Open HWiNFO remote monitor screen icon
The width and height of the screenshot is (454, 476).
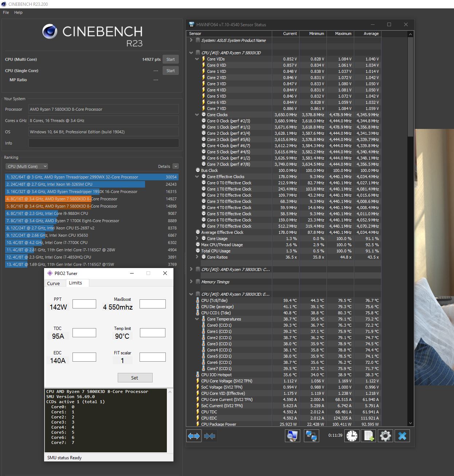[x=292, y=436]
